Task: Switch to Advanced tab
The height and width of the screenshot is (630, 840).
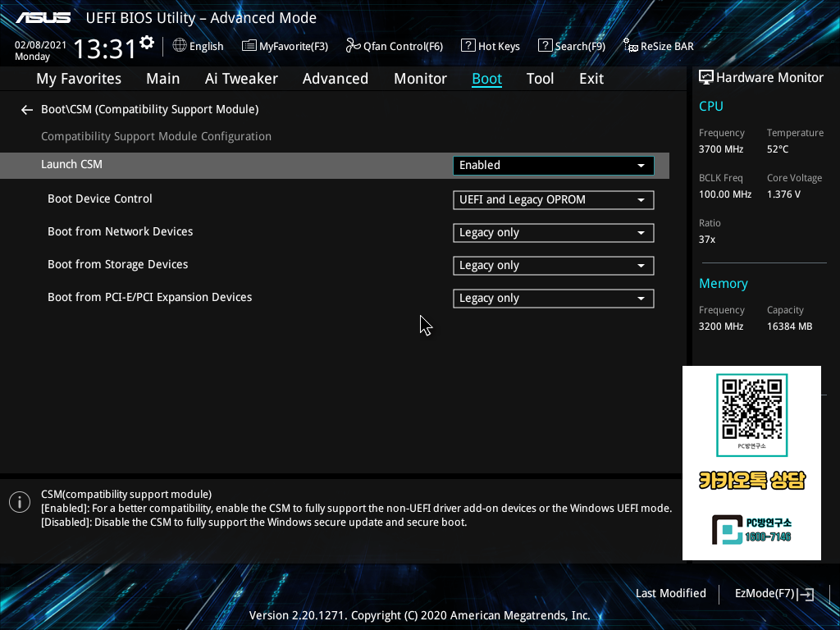Action: click(x=336, y=79)
